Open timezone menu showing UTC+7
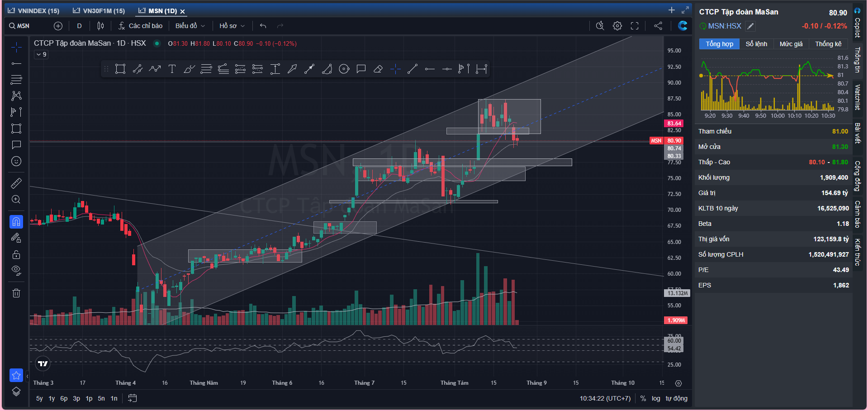The image size is (868, 411). pyautogui.click(x=605, y=398)
